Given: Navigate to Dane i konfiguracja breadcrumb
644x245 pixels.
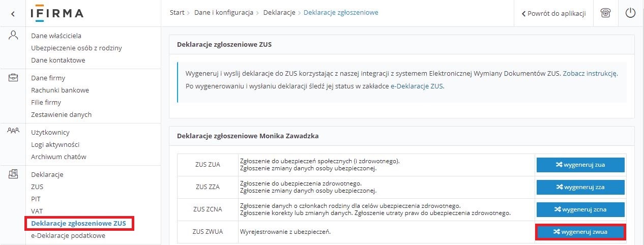Looking at the screenshot, I should [x=224, y=13].
